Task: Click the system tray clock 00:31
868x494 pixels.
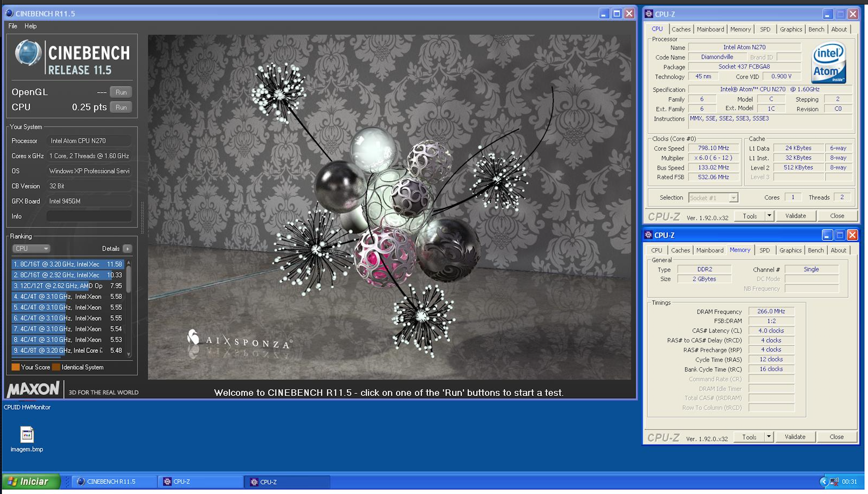Action: 849,481
